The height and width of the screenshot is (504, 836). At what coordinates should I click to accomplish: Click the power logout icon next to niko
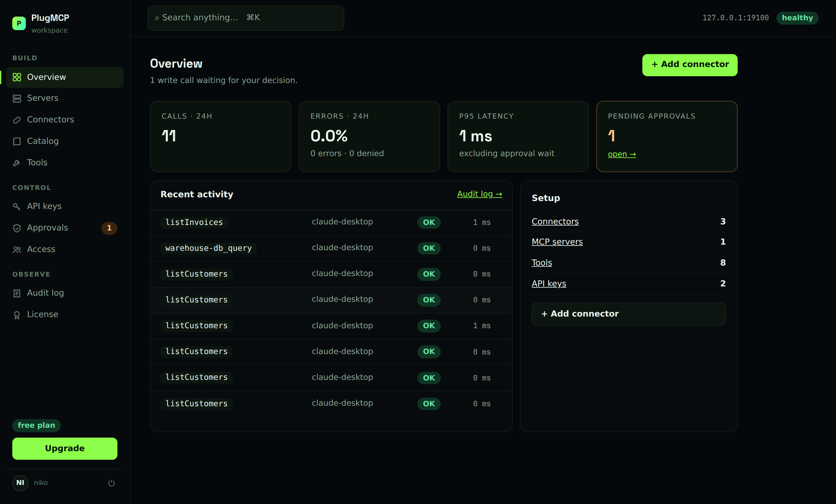click(111, 482)
